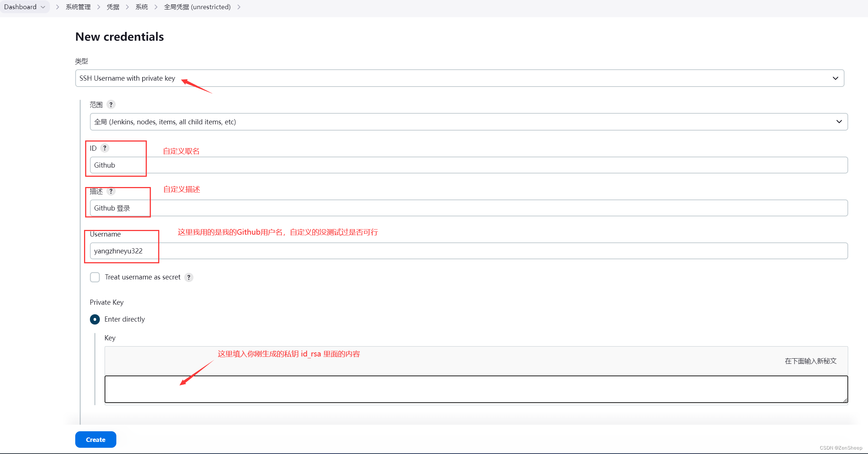Enable Treat username as secret checkbox

click(x=95, y=277)
